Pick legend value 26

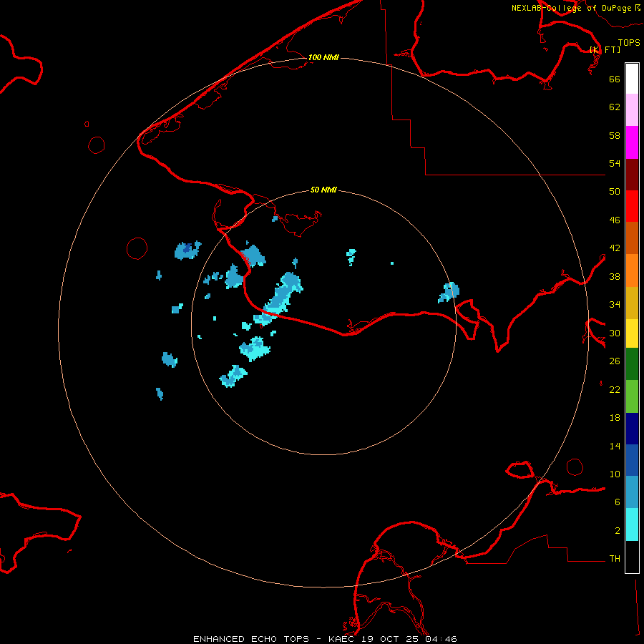615,361
